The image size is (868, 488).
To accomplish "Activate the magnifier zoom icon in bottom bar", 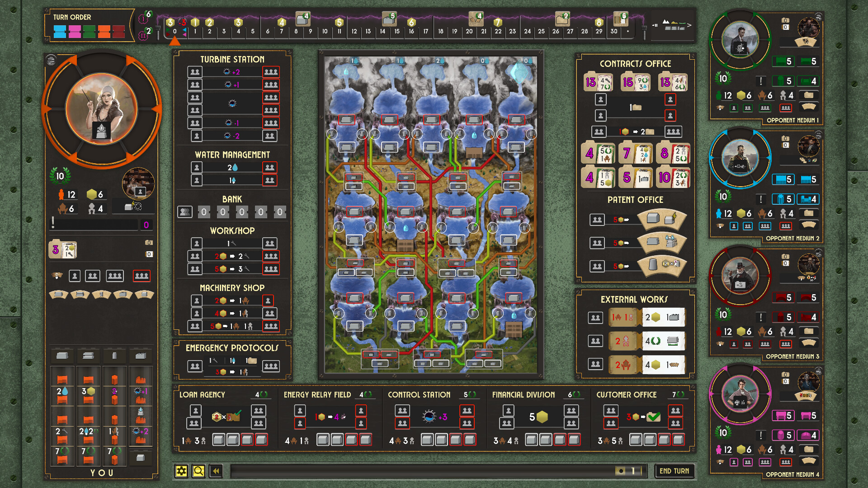I will (x=198, y=471).
